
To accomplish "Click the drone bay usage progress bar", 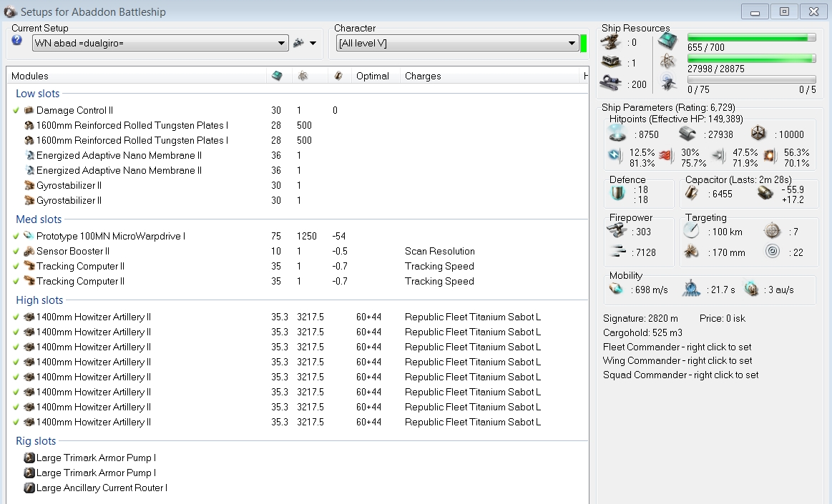I will [751, 79].
